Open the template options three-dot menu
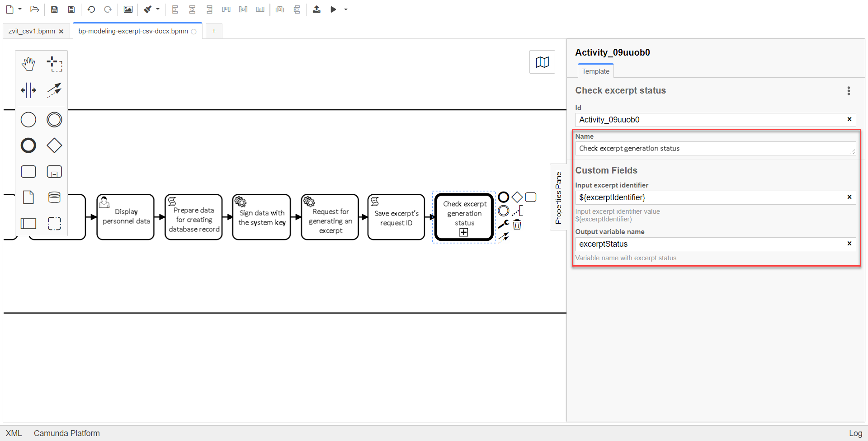Viewport: 868px width, 441px height. point(849,91)
